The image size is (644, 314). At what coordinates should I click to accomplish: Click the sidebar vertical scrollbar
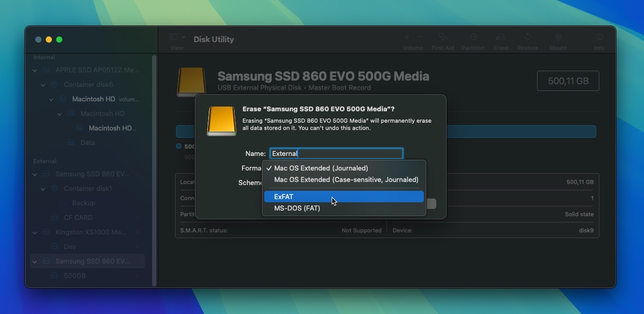click(x=154, y=170)
